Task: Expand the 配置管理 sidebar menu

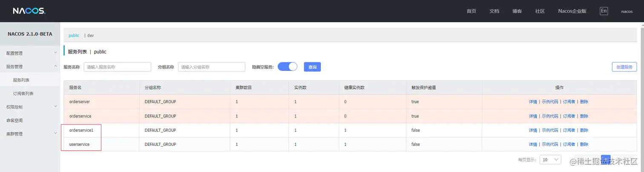Action: (x=30, y=53)
